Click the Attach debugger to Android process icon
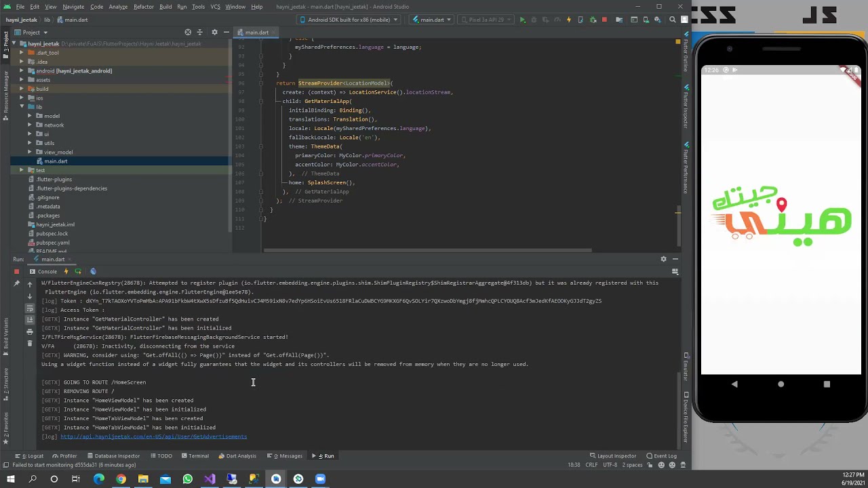Viewport: 868px width, 488px height. (593, 20)
